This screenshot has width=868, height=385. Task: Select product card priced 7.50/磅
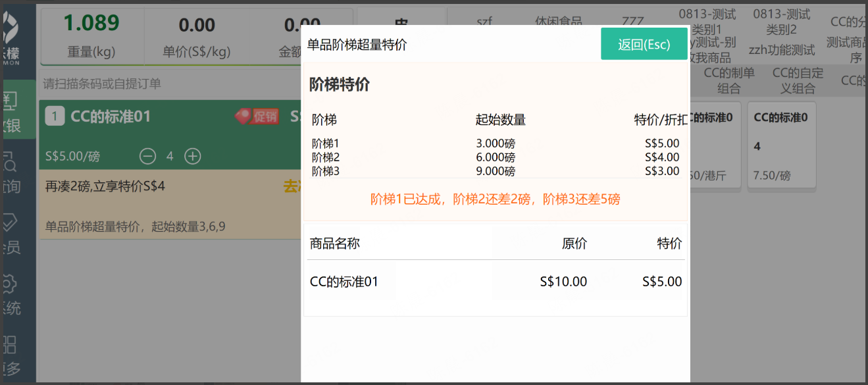[782, 145]
